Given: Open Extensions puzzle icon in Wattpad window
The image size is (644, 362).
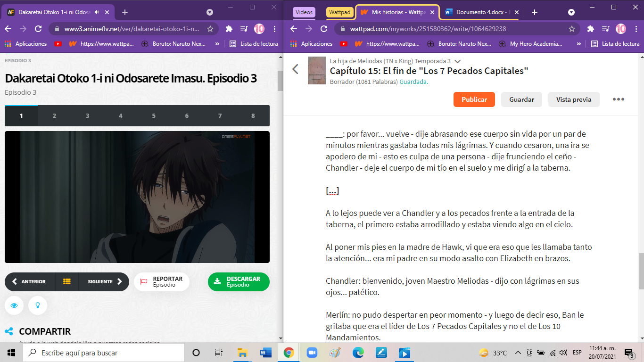Looking at the screenshot, I should click(x=591, y=29).
